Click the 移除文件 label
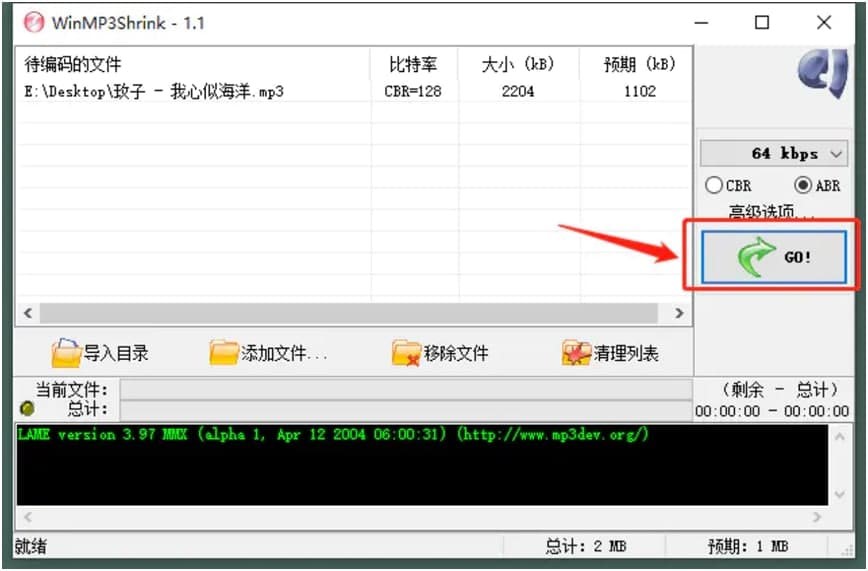 (x=456, y=353)
